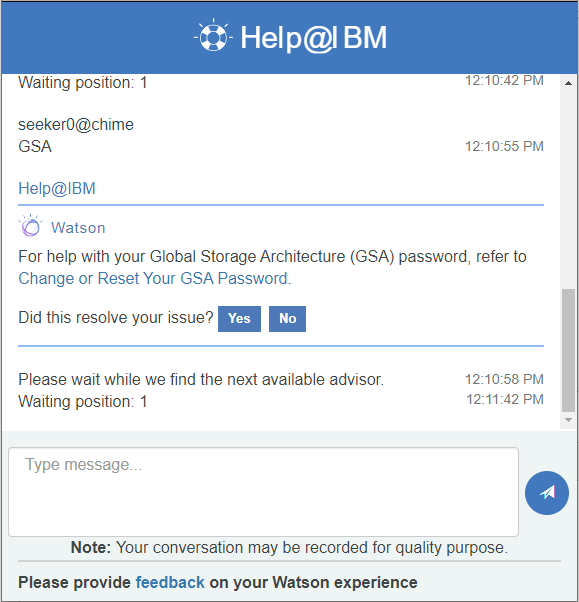The width and height of the screenshot is (579, 602).
Task: Click the 12:11:42 PM timestamp
Action: 505,399
